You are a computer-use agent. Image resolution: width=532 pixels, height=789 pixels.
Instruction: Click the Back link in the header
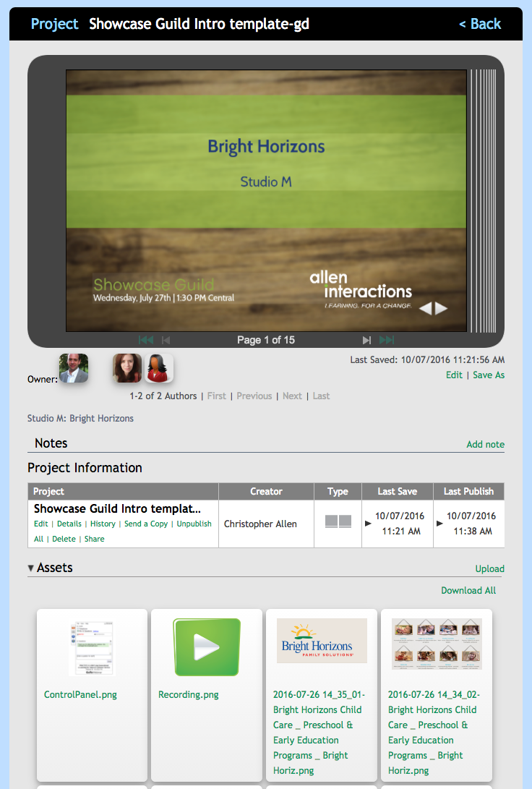480,24
